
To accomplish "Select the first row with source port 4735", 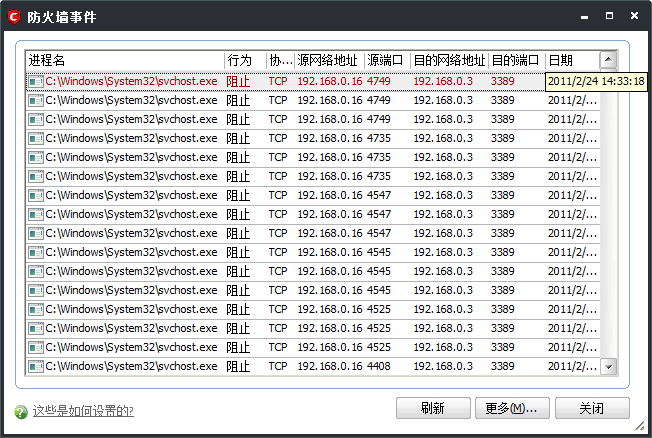I will [x=313, y=138].
